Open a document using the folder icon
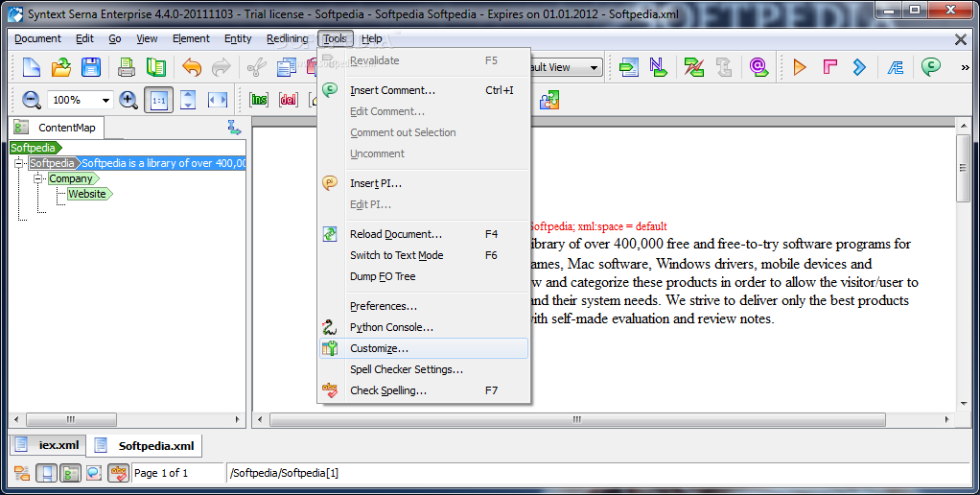This screenshot has height=495, width=980. pyautogui.click(x=61, y=67)
